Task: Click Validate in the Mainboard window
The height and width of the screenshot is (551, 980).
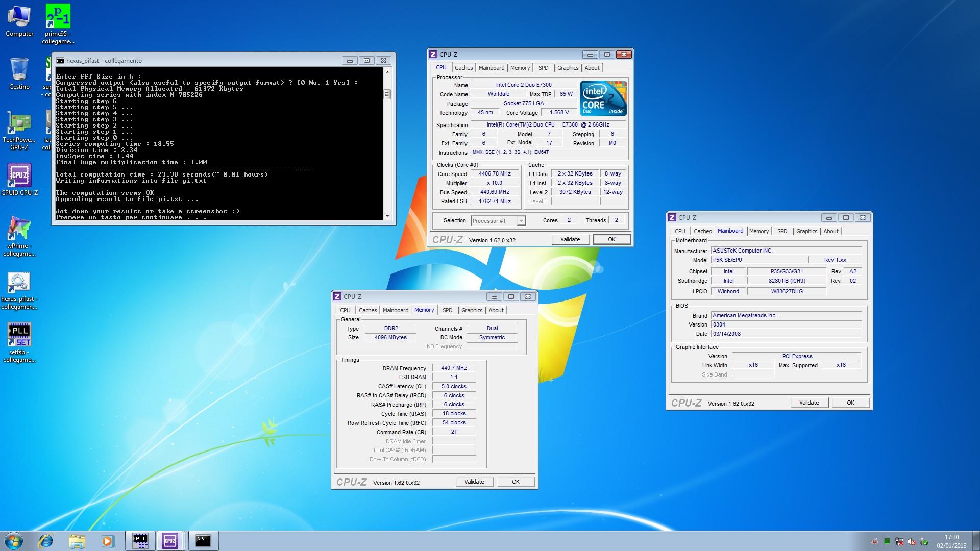Action: coord(809,403)
